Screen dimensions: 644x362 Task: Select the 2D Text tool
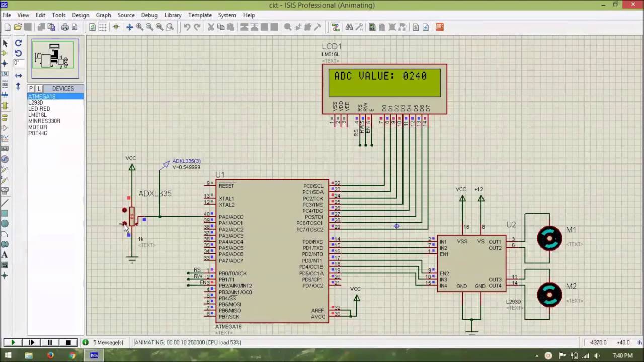[x=5, y=255]
